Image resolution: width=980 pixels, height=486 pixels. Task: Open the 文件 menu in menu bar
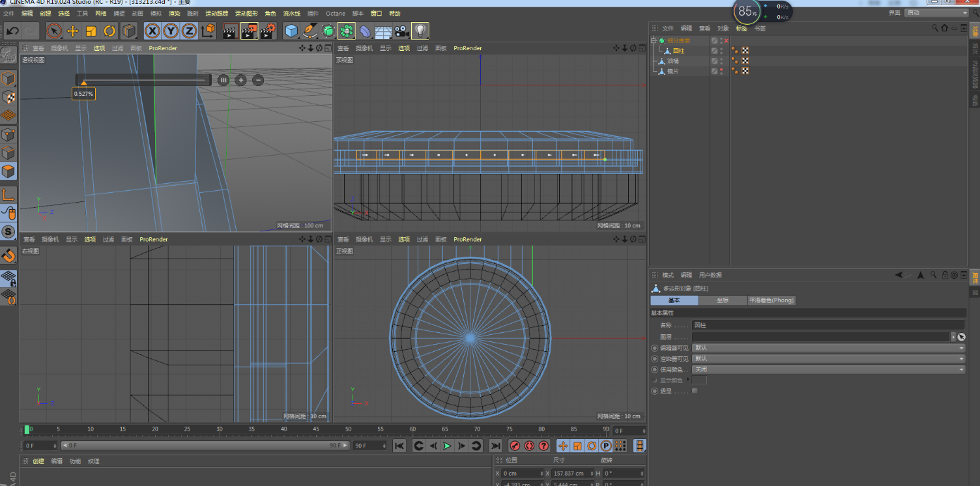[x=8, y=13]
